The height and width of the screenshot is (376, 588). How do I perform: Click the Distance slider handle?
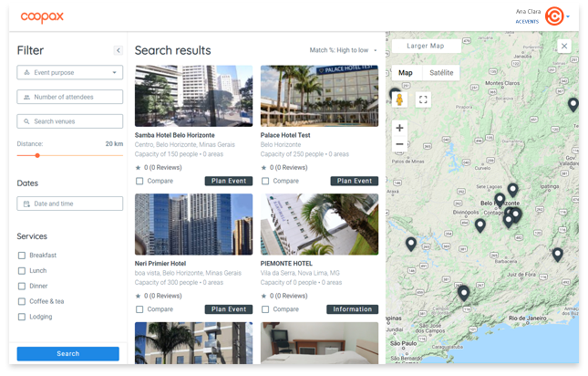(x=37, y=155)
